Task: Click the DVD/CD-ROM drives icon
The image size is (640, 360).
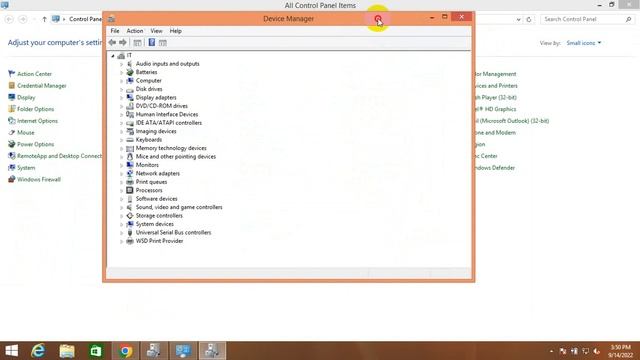Action: [x=130, y=106]
